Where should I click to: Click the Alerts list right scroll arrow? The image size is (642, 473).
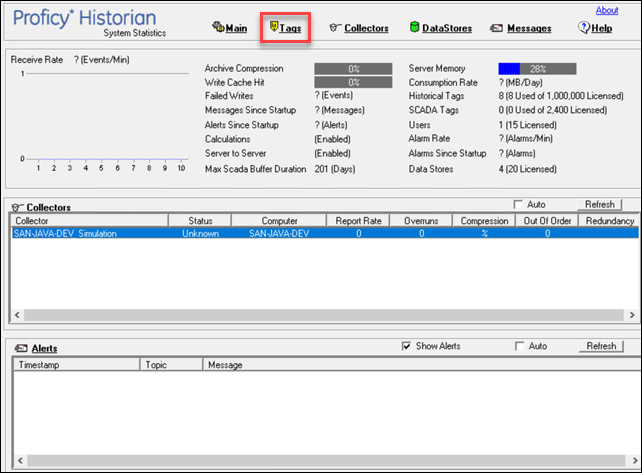click(634, 460)
